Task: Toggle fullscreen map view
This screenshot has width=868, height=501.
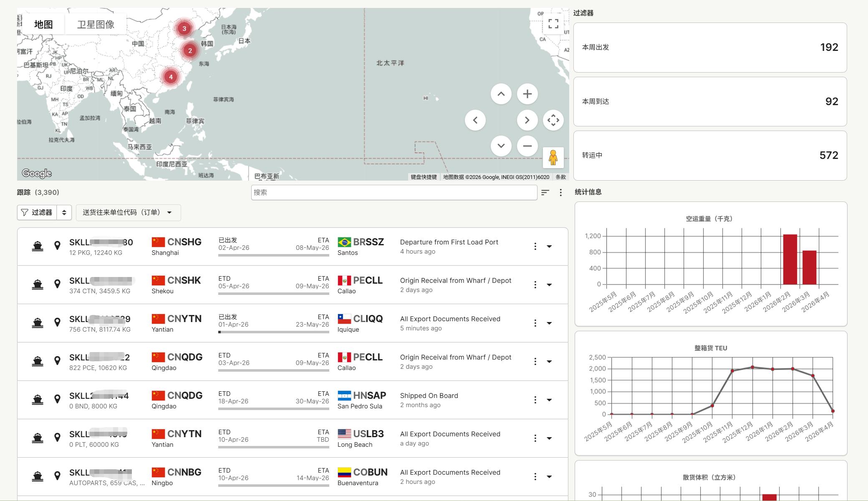Action: 553,24
